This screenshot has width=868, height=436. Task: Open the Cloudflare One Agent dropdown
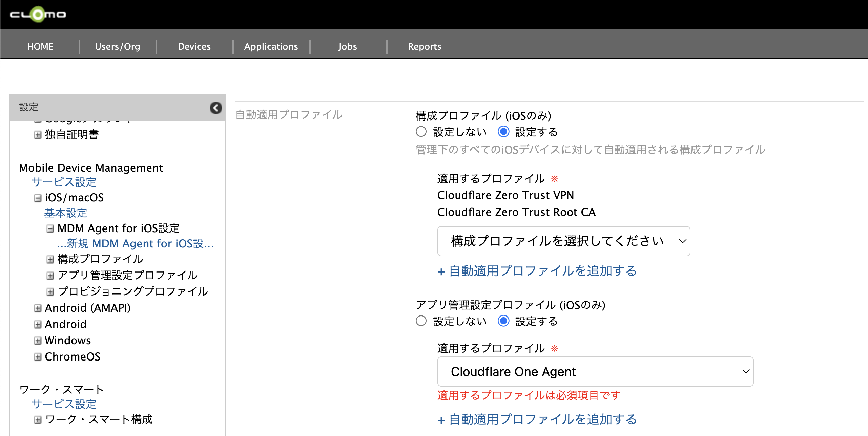(x=595, y=372)
